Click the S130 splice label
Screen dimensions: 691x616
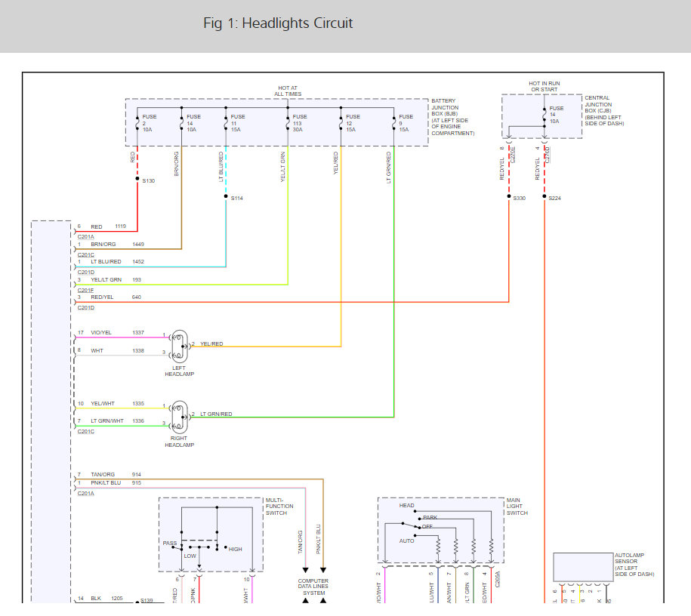(x=149, y=181)
